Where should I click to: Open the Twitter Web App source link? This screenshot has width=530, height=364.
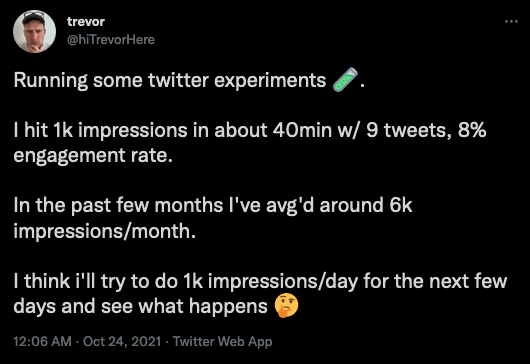tap(222, 341)
